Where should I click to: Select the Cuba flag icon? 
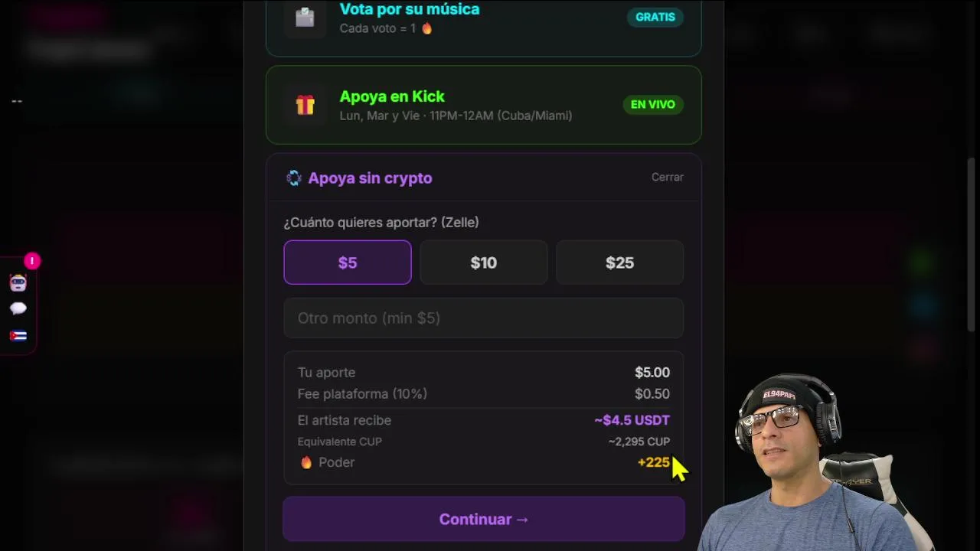(18, 335)
